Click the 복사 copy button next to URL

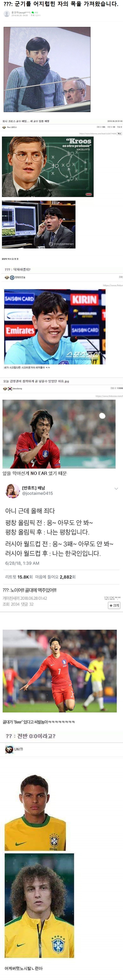[x=119, y=133]
